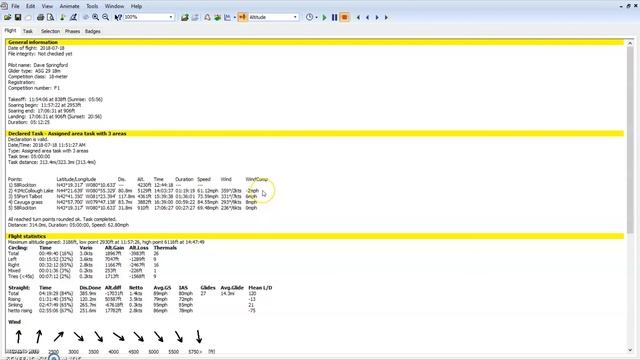The image size is (640, 360).
Task: Click the Declared Task section header
Action: click(315, 133)
